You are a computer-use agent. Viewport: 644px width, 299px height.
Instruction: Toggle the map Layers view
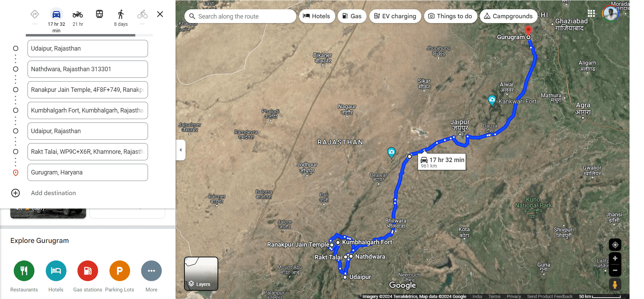tap(201, 274)
